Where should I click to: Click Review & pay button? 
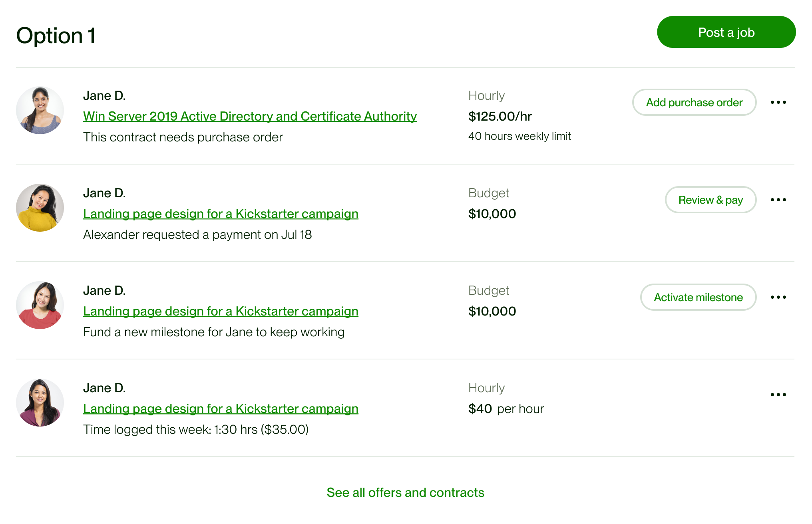[x=710, y=200]
